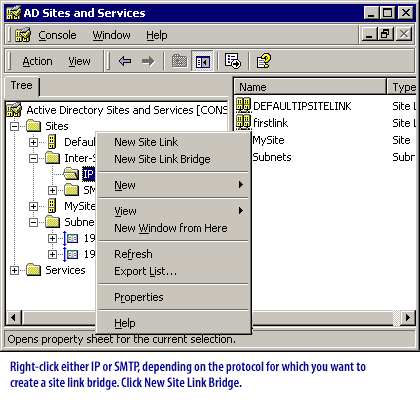Sort by the Name column header
The image size is (420, 400).
pyautogui.click(x=310, y=87)
